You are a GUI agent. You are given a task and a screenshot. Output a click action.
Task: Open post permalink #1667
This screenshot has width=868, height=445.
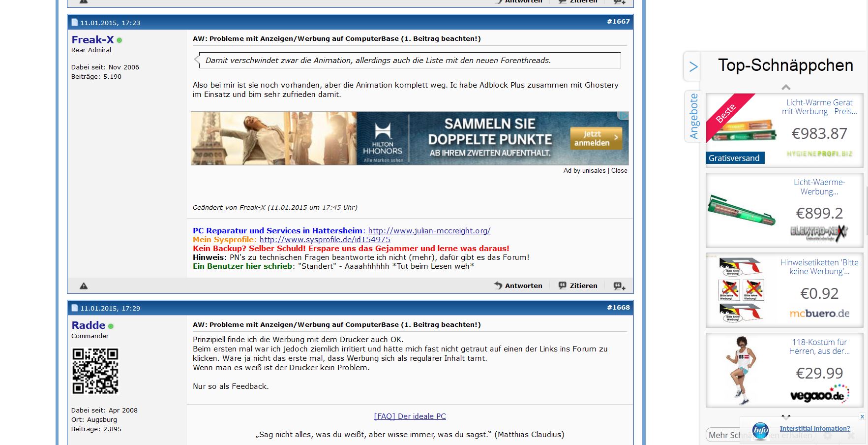tap(618, 22)
